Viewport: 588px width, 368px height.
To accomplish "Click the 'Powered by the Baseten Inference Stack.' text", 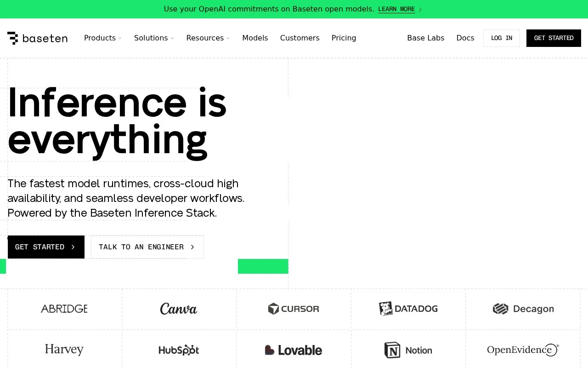I will pos(112,213).
